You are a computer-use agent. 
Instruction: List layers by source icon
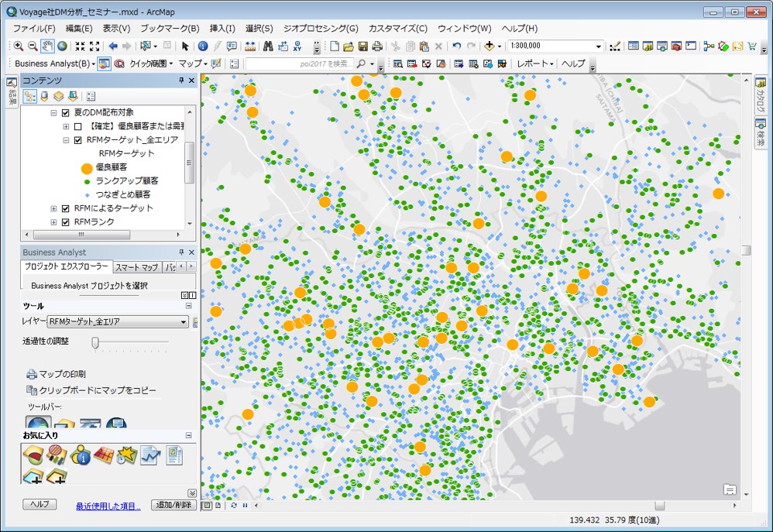point(44,96)
